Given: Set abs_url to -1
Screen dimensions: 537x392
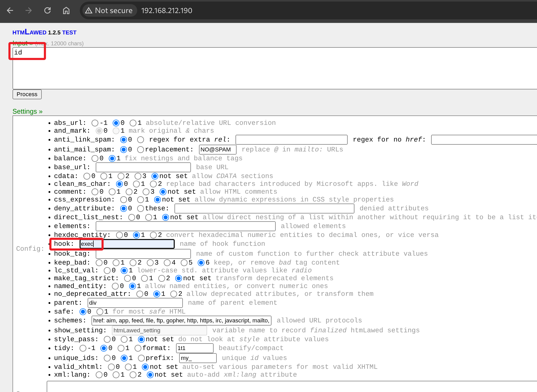Looking at the screenshot, I should 95,123.
